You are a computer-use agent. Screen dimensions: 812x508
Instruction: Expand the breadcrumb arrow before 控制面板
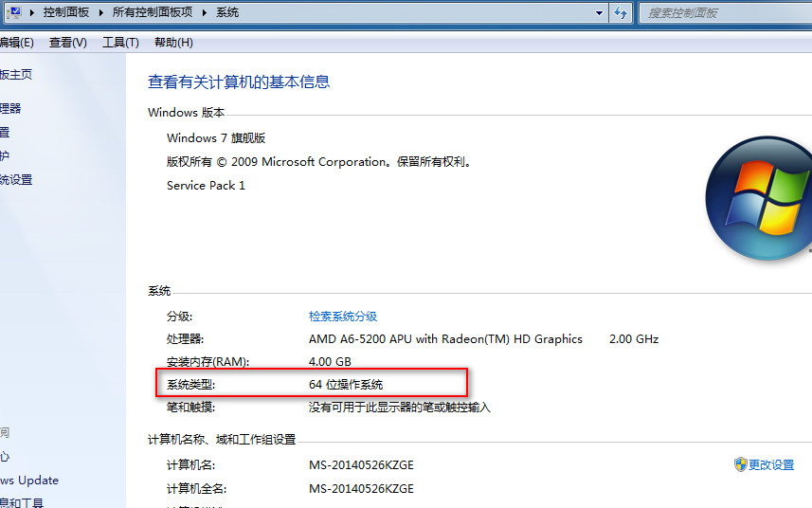[31, 12]
